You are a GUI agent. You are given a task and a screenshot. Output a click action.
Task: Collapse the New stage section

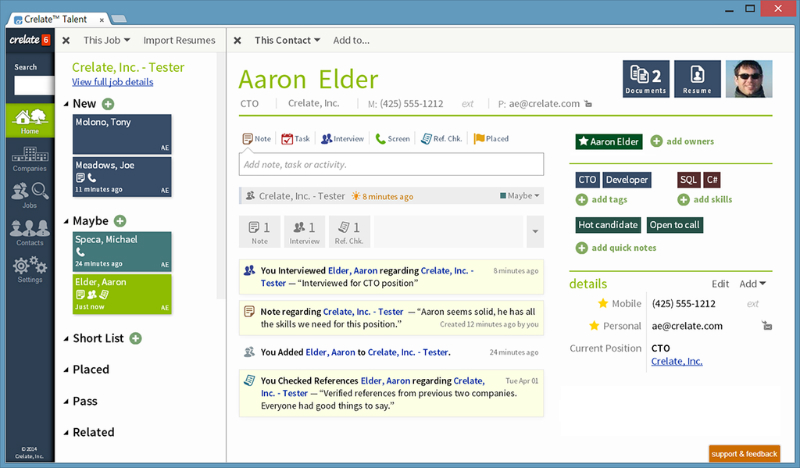pos(67,104)
